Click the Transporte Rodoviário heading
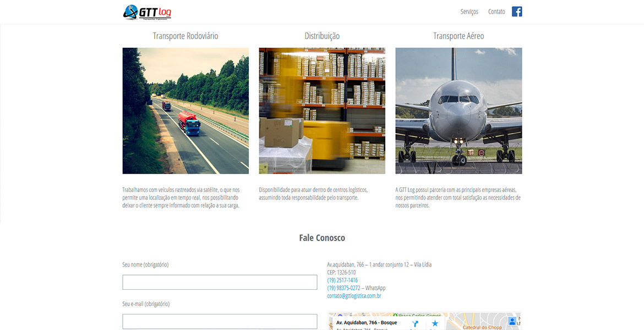This screenshot has width=644, height=330. click(x=185, y=36)
